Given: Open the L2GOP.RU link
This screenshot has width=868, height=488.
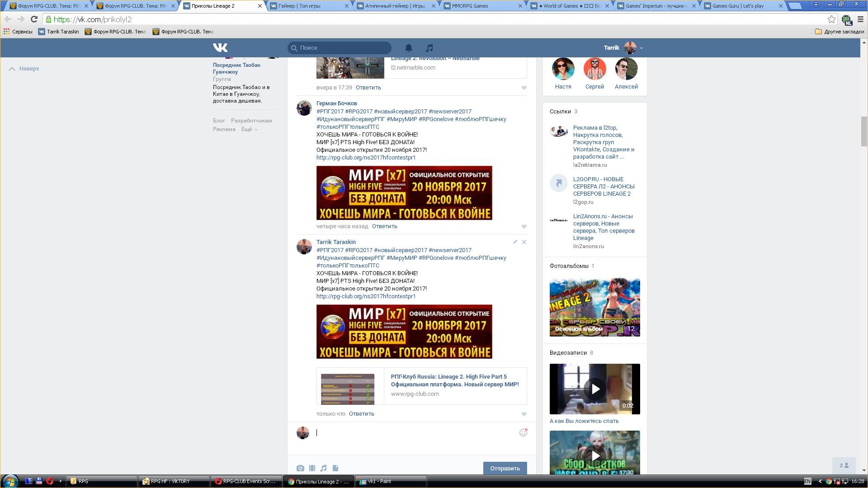Looking at the screenshot, I should [x=604, y=187].
